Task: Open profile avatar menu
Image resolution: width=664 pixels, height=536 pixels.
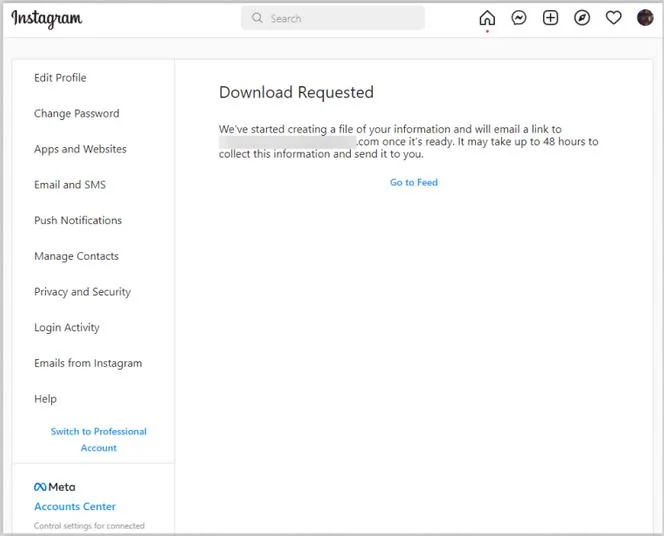Action: tap(645, 18)
